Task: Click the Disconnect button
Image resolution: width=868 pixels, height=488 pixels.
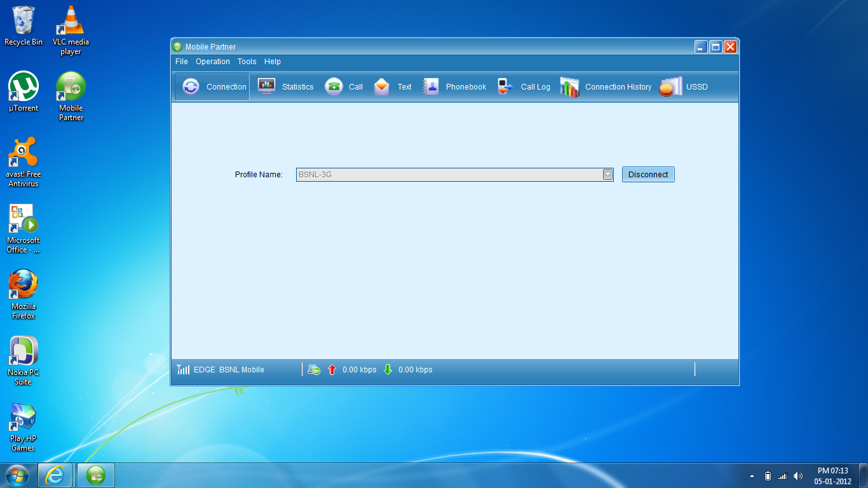Action: [648, 175]
